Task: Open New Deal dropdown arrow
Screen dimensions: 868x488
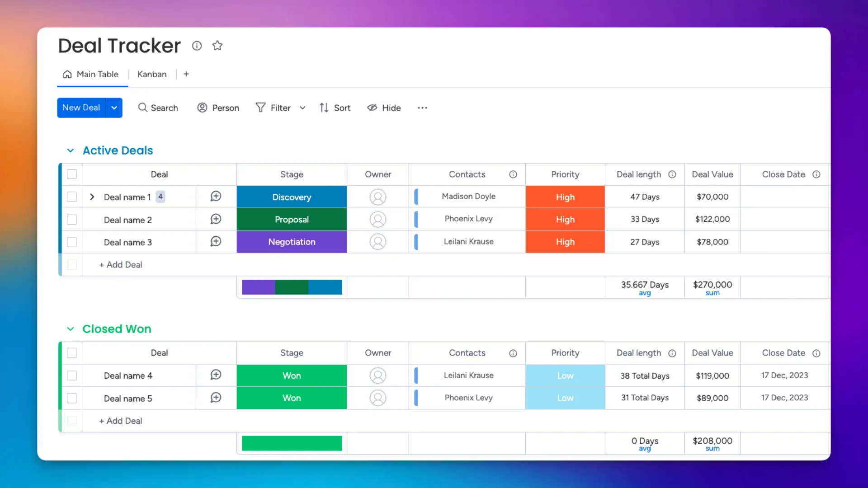Action: coord(114,108)
